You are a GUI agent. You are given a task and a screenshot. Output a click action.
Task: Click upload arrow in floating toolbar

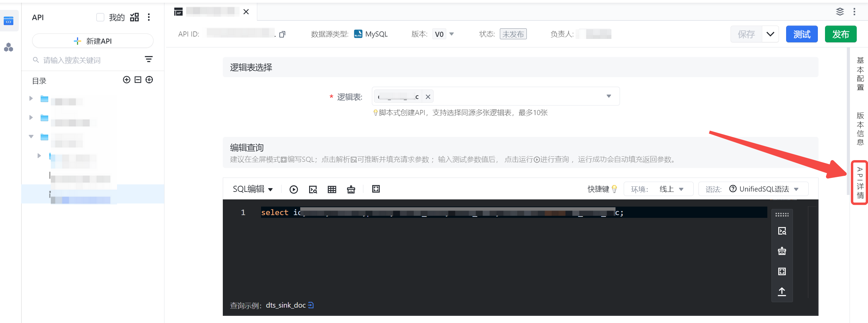click(x=782, y=292)
